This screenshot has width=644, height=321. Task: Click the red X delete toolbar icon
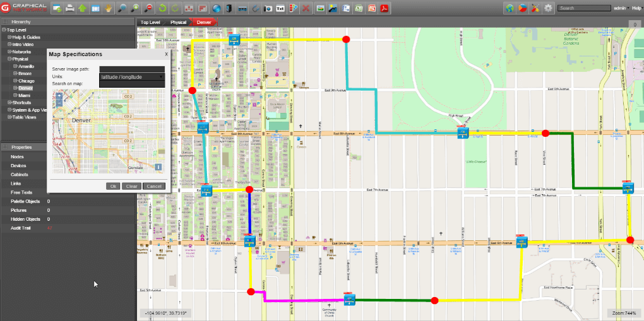pos(306,8)
